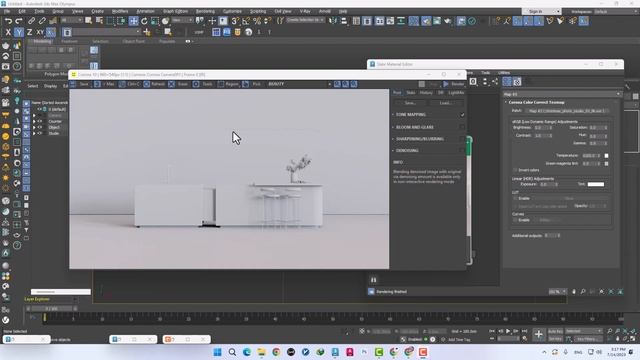Toggle the BLOOM AND GLARE checkbox
Image resolution: width=640 pixels, height=360 pixels.
pos(462,127)
